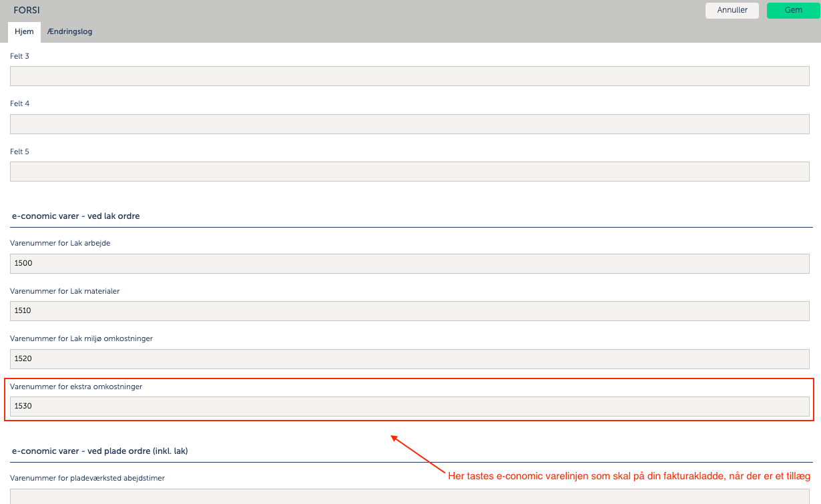Viewport: 821px width, 504px height.
Task: Select the Felt 5 input field
Action: (410, 172)
